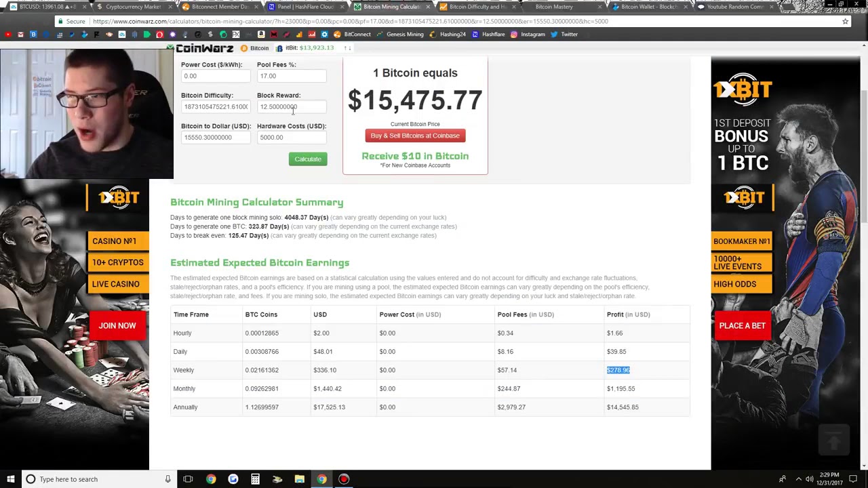868x488 pixels.
Task: Click the Secure padlock indicator
Action: (72, 21)
